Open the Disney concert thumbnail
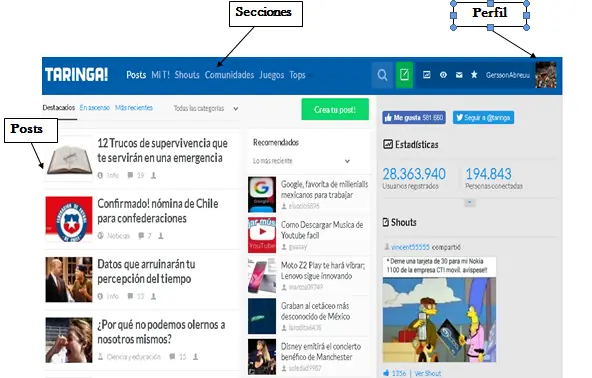Screen dimensions: 592x378 [x=262, y=356]
